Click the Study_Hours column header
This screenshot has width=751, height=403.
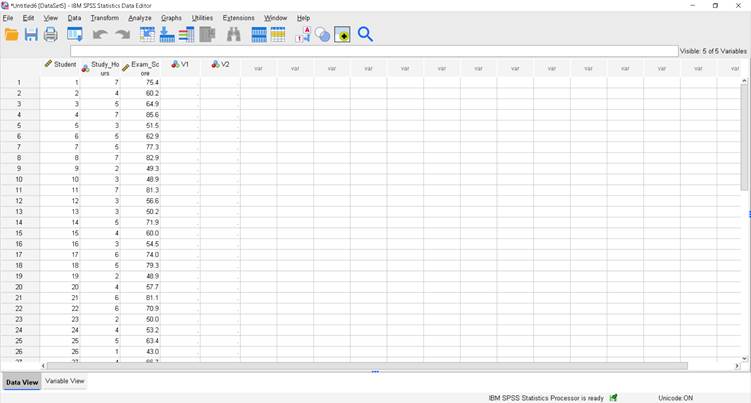(101, 68)
